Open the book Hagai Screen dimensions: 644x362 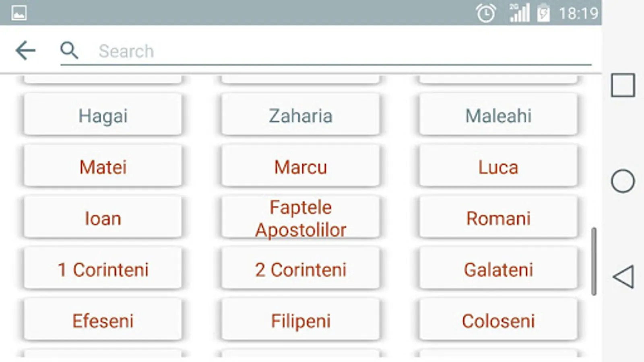point(103,115)
